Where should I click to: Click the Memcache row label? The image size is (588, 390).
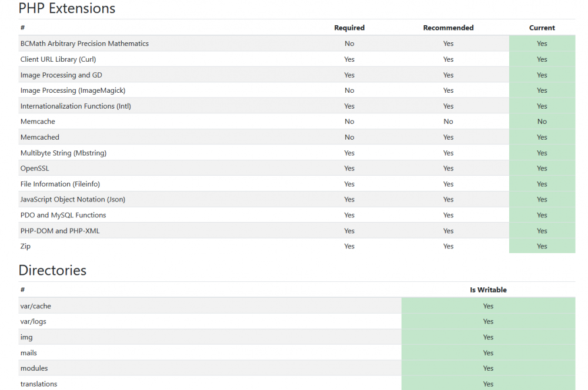(x=38, y=122)
